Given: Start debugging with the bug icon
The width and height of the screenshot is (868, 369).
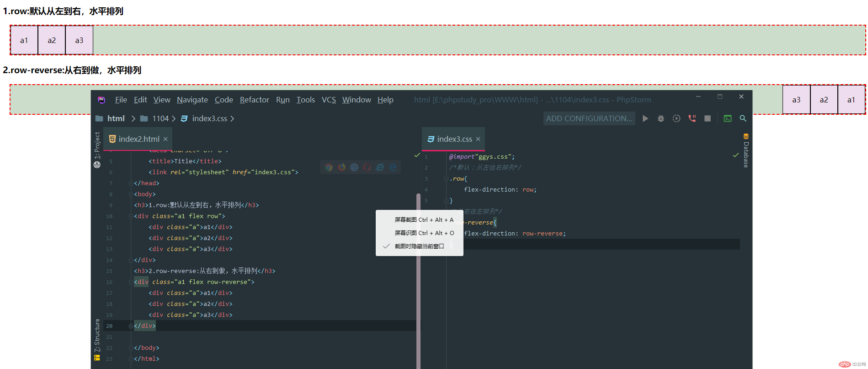Looking at the screenshot, I should tap(661, 118).
